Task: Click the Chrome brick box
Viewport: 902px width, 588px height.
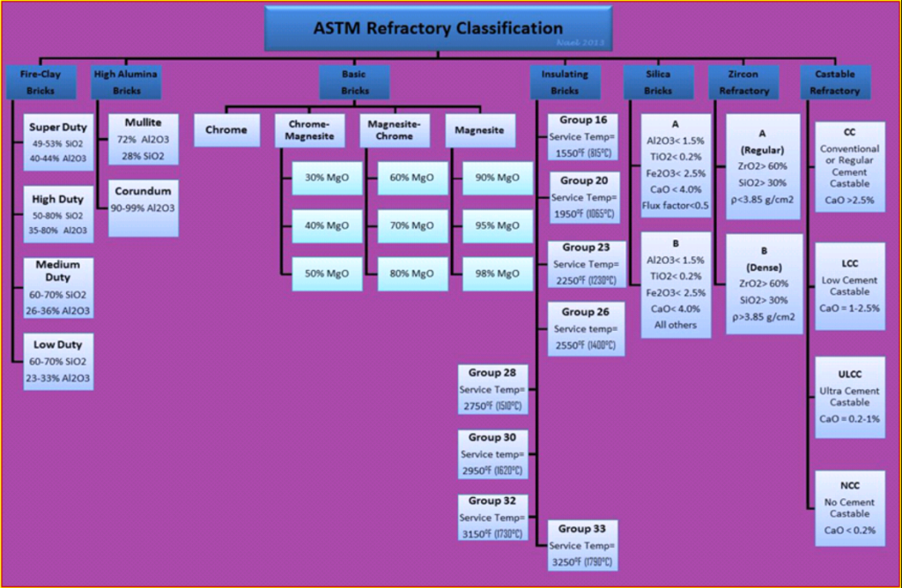Action: pyautogui.click(x=226, y=129)
